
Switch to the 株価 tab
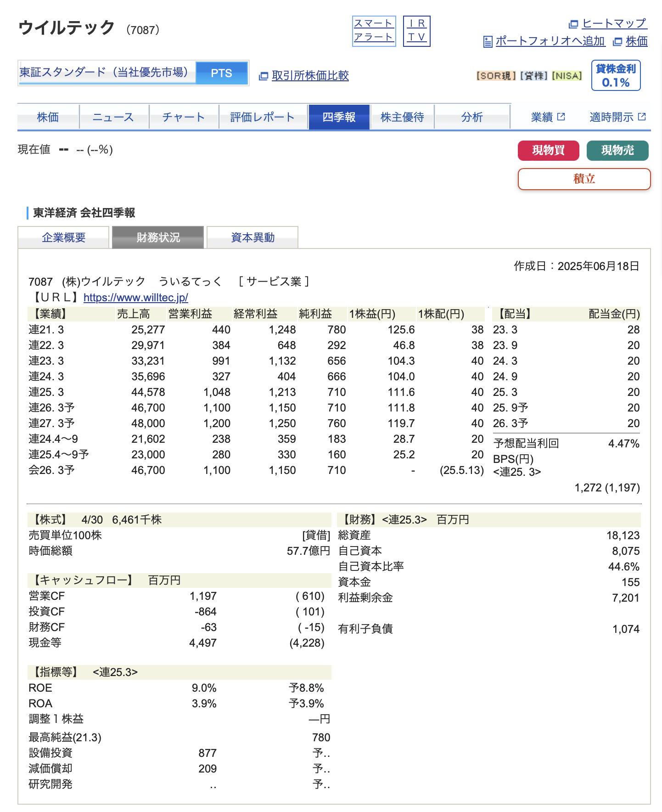(x=48, y=117)
